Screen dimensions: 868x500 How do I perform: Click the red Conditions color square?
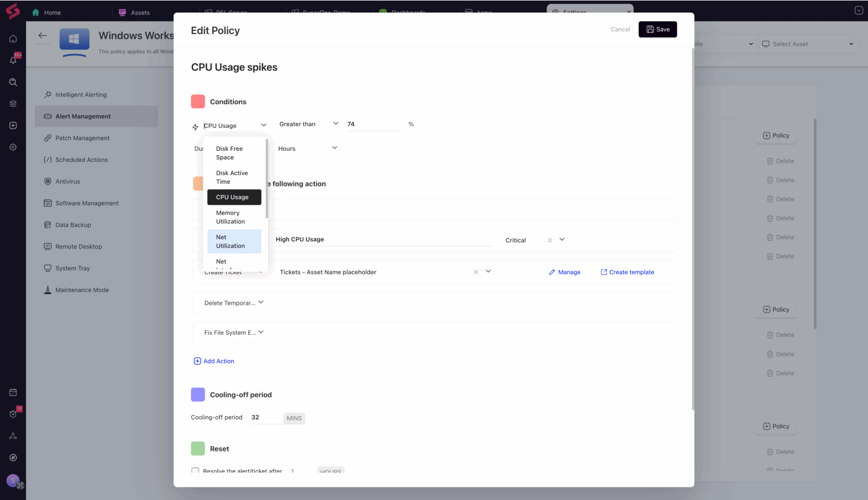click(198, 102)
